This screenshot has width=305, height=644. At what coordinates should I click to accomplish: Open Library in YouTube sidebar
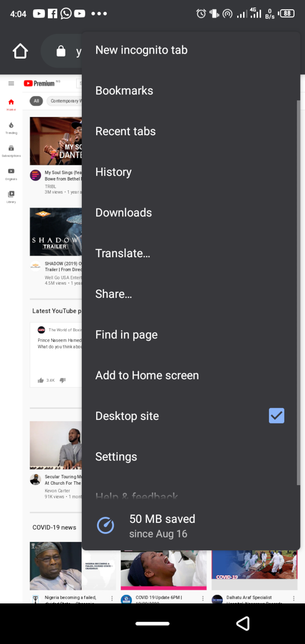coord(11,197)
